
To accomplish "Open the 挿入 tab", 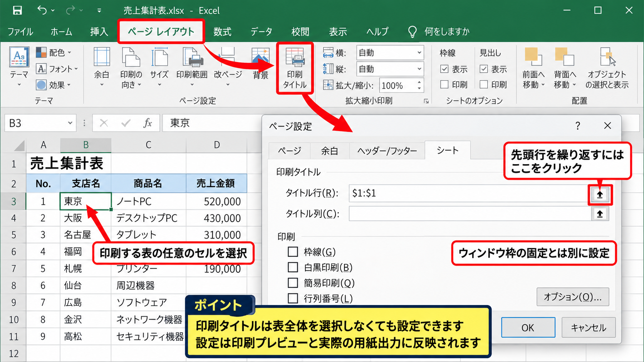I will pyautogui.click(x=99, y=32).
